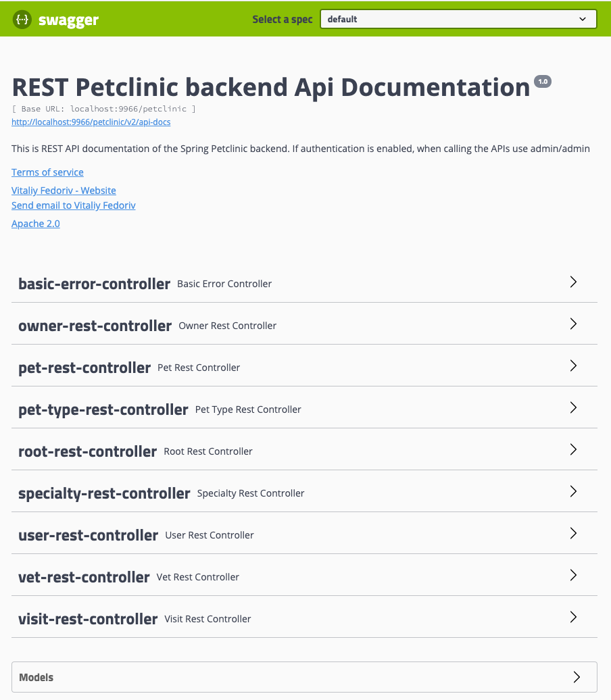Click the 1.0 version badge

click(543, 81)
